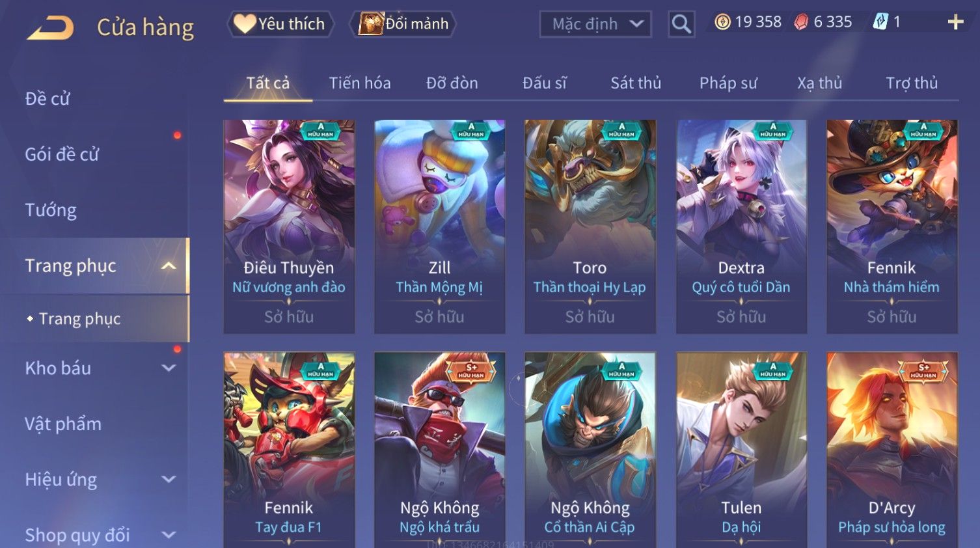This screenshot has height=548, width=980.
Task: Open the Mặc định sort dropdown
Action: pyautogui.click(x=595, y=25)
